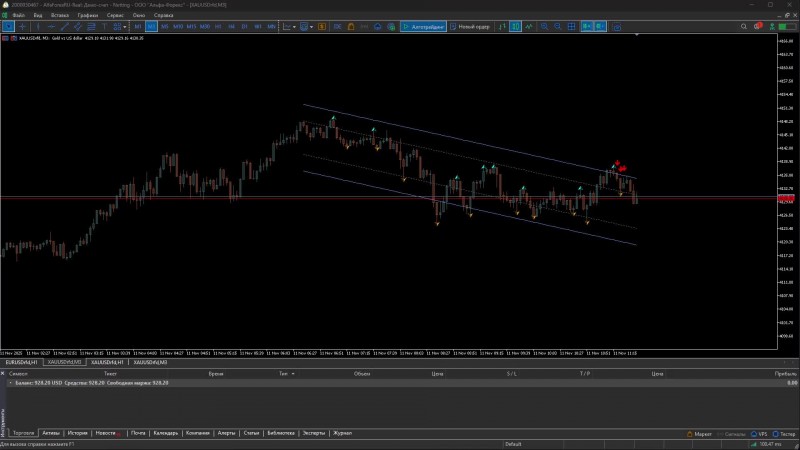Close the toolbox panel with X
The height and width of the screenshot is (450, 800).
3,373
